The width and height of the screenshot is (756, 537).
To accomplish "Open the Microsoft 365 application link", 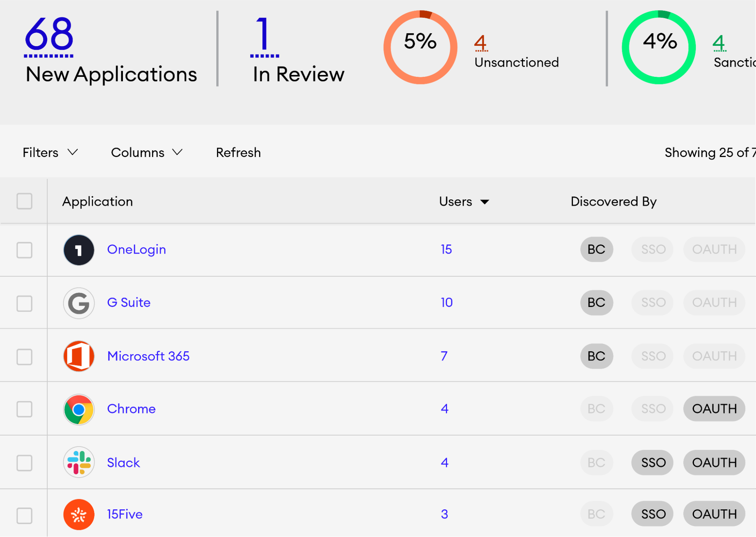I will pos(148,356).
